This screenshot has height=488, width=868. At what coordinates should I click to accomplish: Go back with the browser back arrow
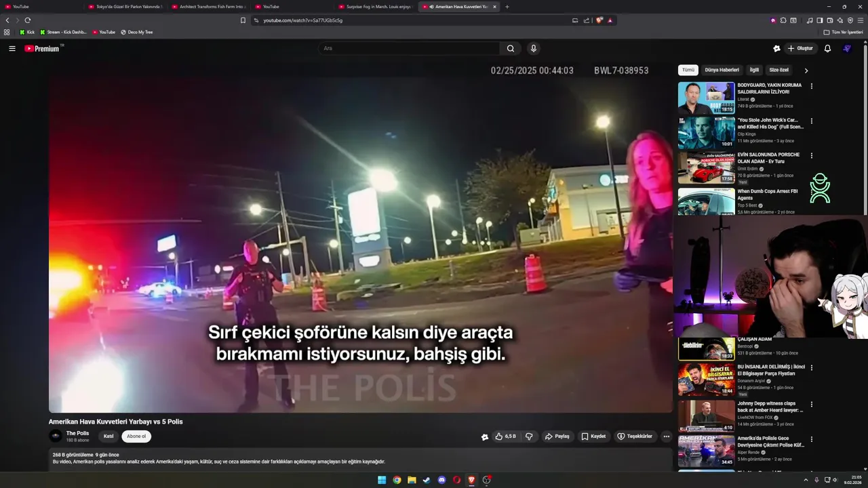coord(7,20)
